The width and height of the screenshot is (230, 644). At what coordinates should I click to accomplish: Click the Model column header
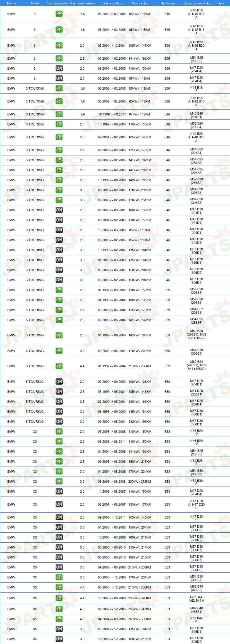click(x=35, y=3)
